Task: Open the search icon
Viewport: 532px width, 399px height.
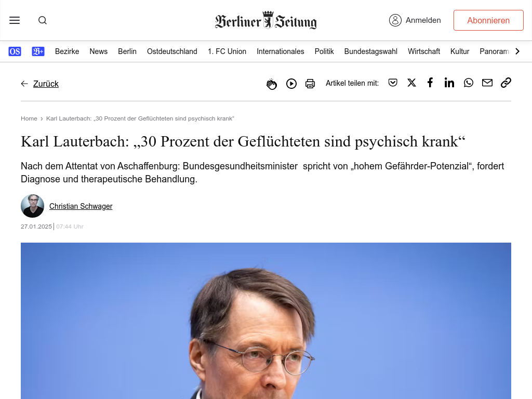Action: 43,20
